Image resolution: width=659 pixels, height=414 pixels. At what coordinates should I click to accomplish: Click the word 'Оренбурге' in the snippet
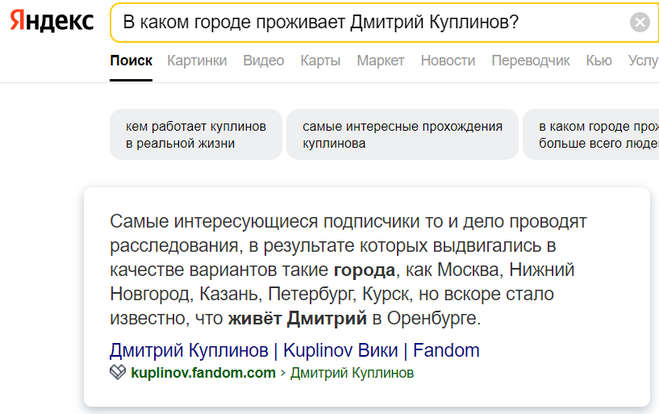pos(431,318)
